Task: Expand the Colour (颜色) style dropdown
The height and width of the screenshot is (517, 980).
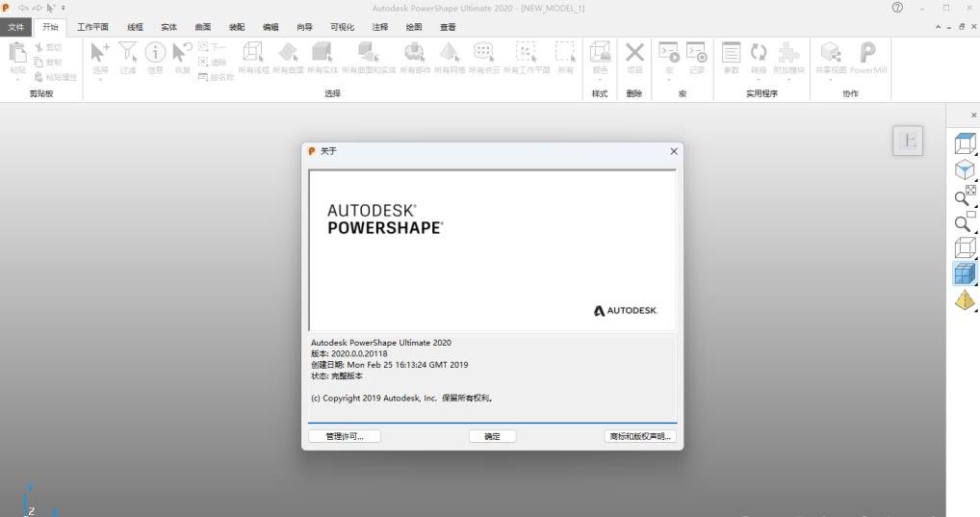Action: tap(600, 79)
